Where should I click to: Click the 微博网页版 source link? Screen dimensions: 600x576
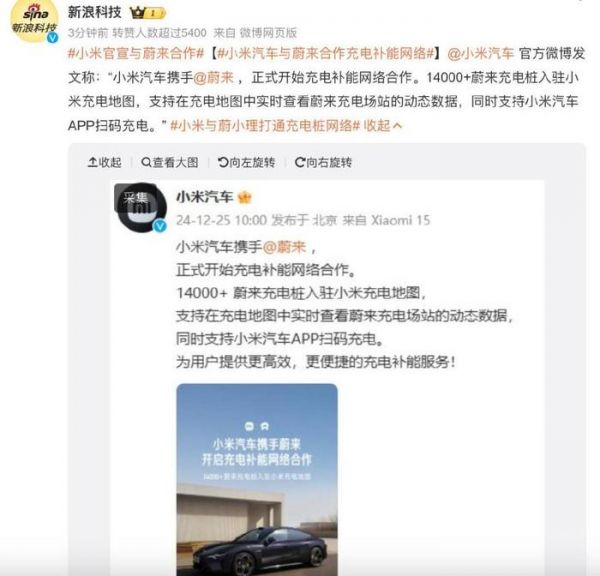click(268, 33)
